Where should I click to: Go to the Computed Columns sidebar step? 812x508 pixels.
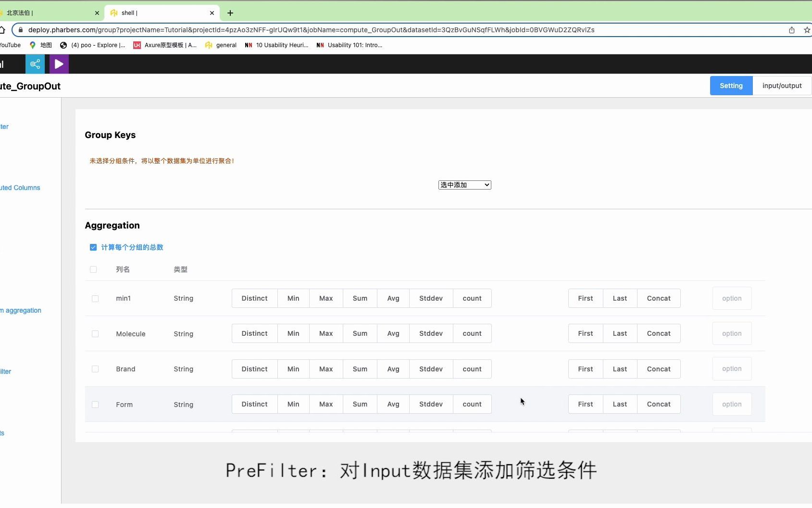20,188
